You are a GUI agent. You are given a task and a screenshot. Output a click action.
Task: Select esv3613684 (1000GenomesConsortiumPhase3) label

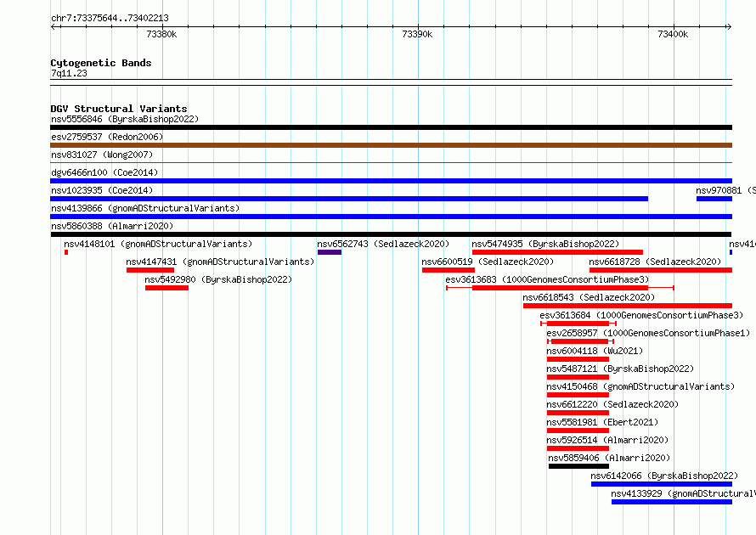pos(641,315)
